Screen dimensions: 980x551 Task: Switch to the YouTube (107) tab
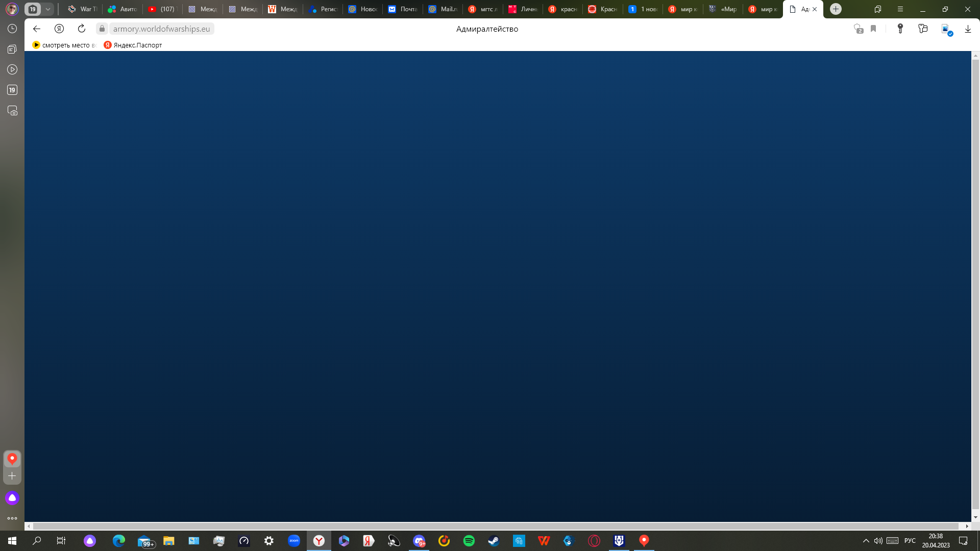click(x=162, y=9)
